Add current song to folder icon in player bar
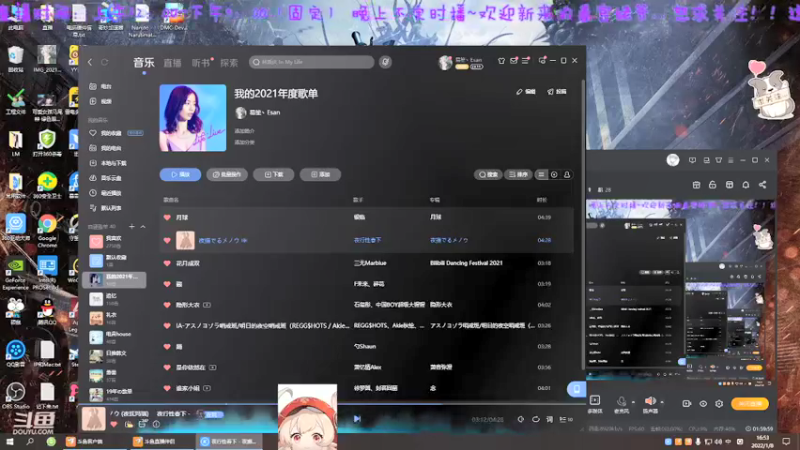Screen dimensions: 800x450 coord(129,424)
